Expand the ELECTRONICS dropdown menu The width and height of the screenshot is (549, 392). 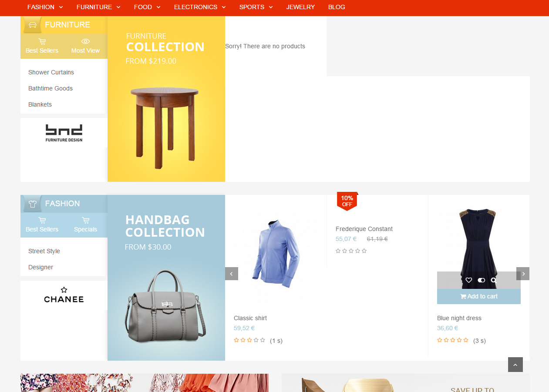[x=199, y=7]
